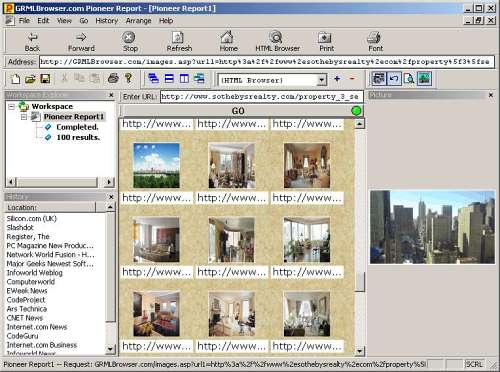Stop loading with the Stop button
This screenshot has height=372, width=500.
pos(130,42)
